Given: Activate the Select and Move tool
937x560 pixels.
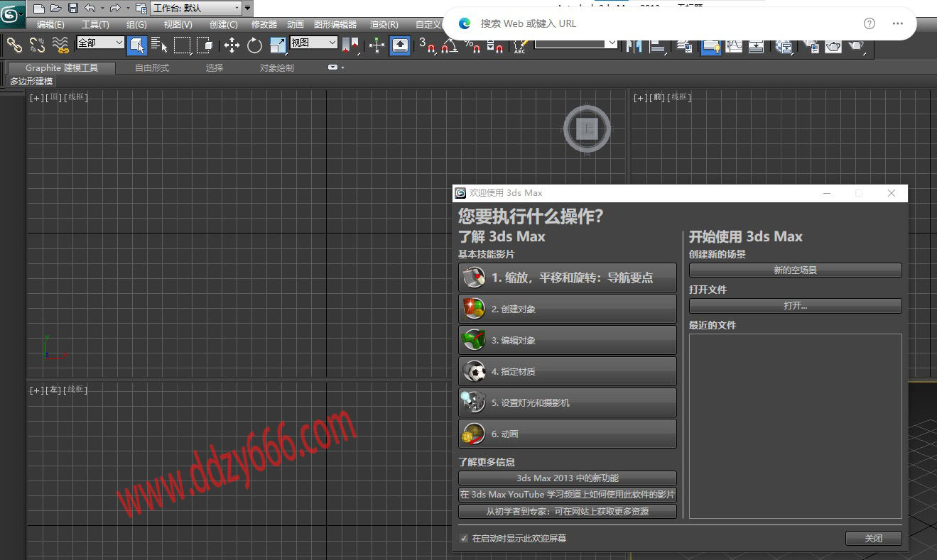Looking at the screenshot, I should tap(232, 45).
